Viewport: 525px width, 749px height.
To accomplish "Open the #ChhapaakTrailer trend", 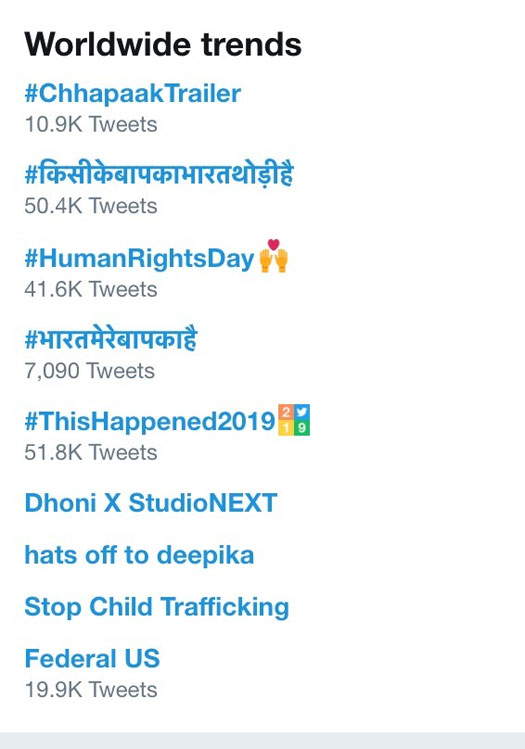I will point(133,93).
